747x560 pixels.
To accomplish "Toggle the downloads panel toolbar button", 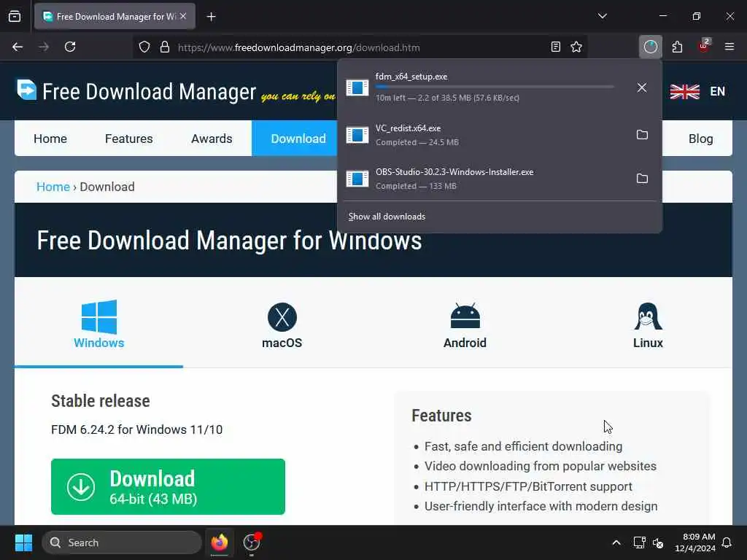I will (x=650, y=47).
